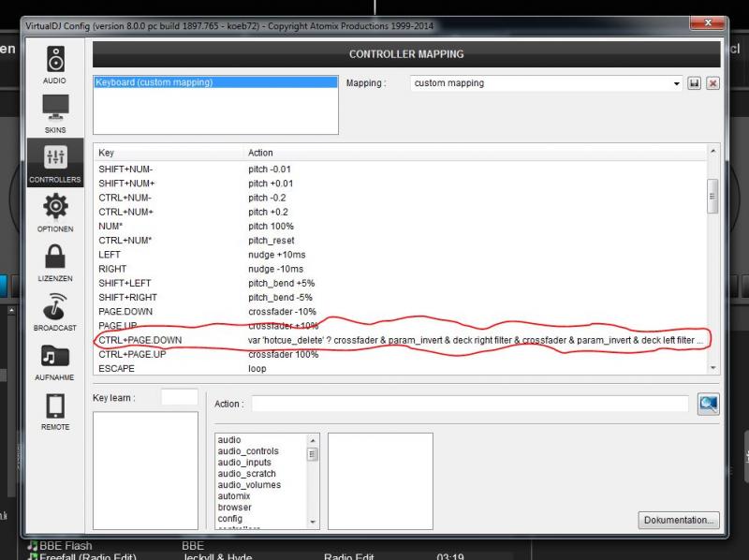This screenshot has height=560, width=749.
Task: Open the Dokumentation button
Action: [x=678, y=520]
